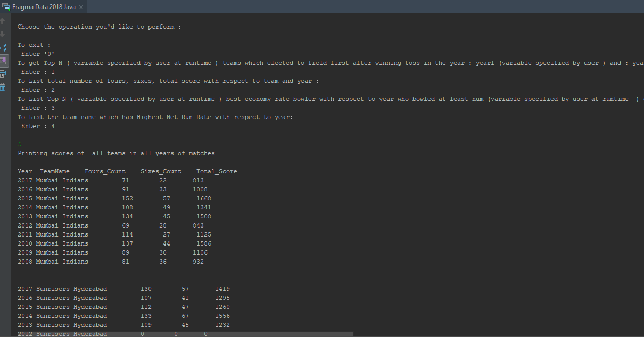Click the Print console output icon
644x337 pixels.
3,73
